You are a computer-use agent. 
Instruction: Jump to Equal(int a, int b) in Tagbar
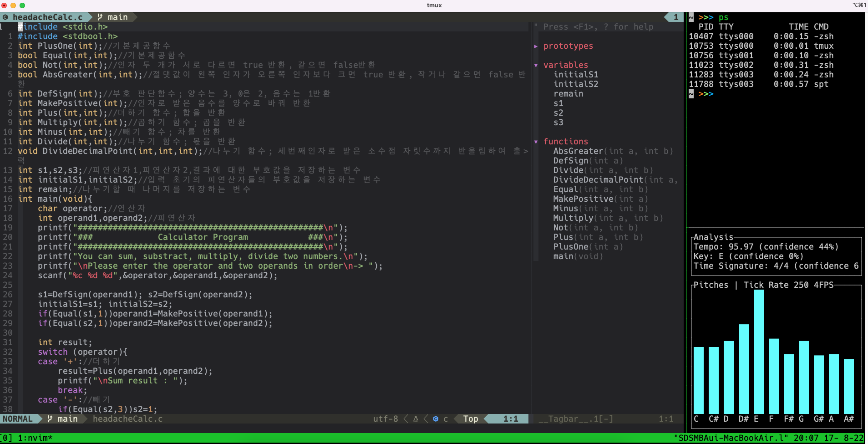pos(600,189)
